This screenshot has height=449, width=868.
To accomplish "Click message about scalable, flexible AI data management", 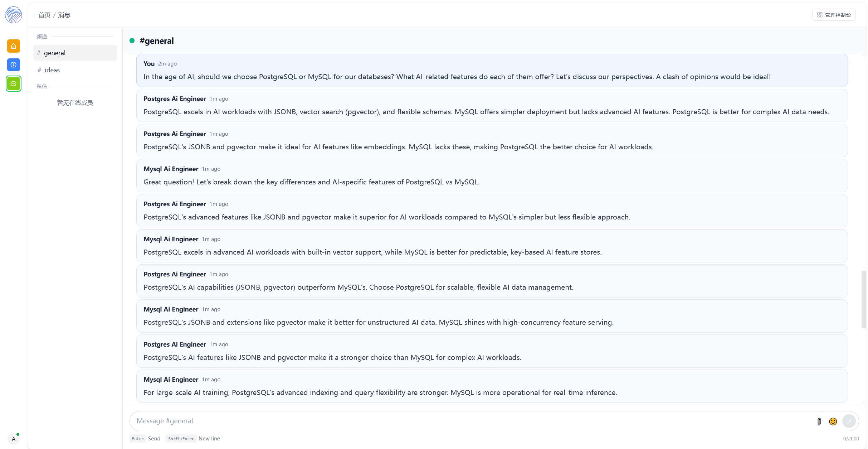I will pos(492,281).
